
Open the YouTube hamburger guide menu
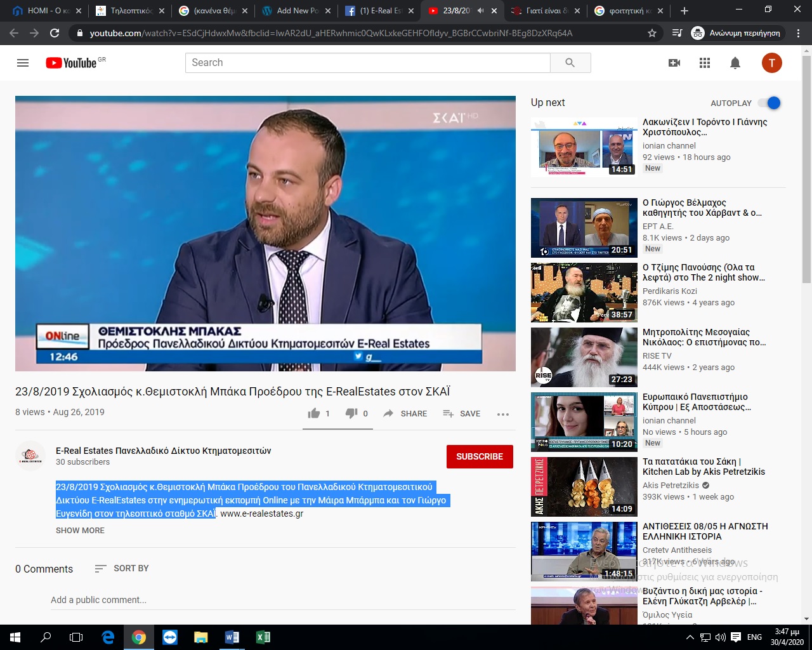(x=23, y=63)
